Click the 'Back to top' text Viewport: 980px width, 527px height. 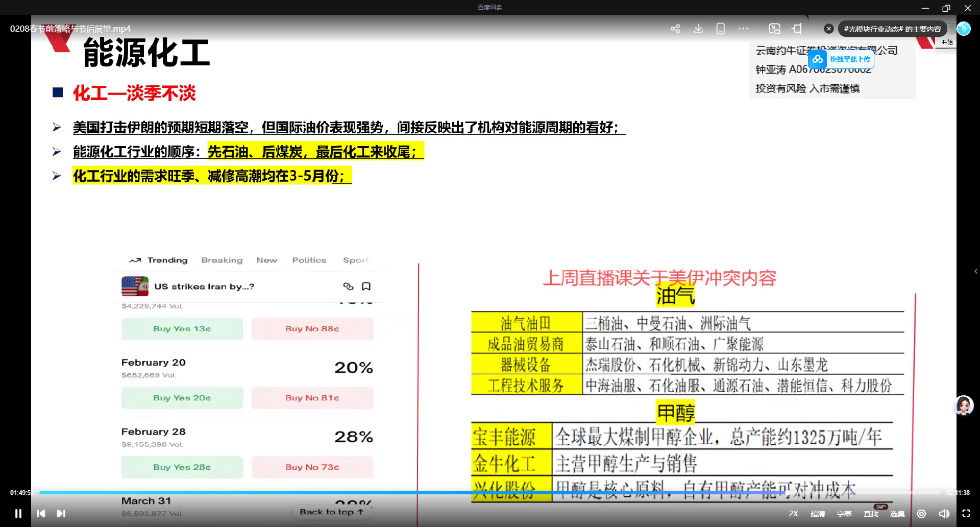pyautogui.click(x=332, y=512)
